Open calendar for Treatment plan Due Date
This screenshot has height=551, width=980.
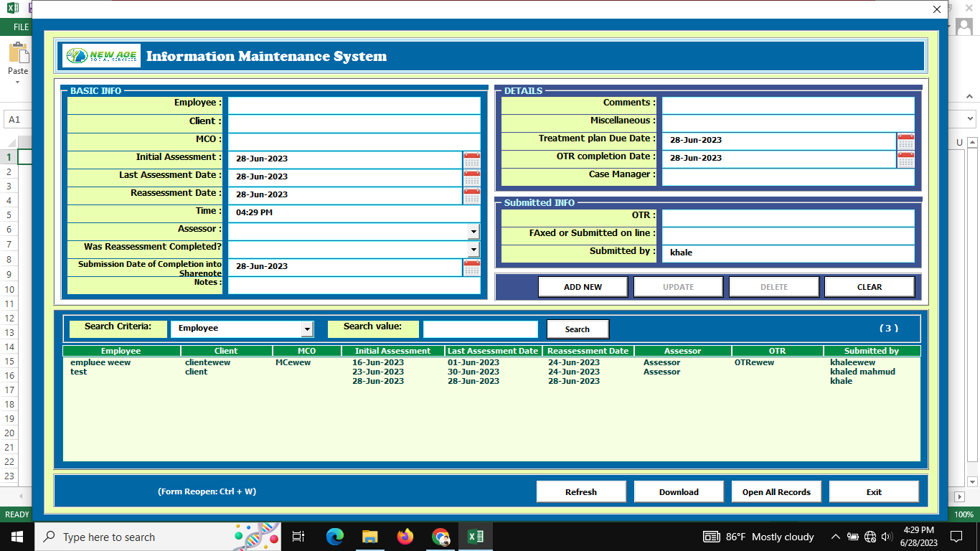[905, 141]
